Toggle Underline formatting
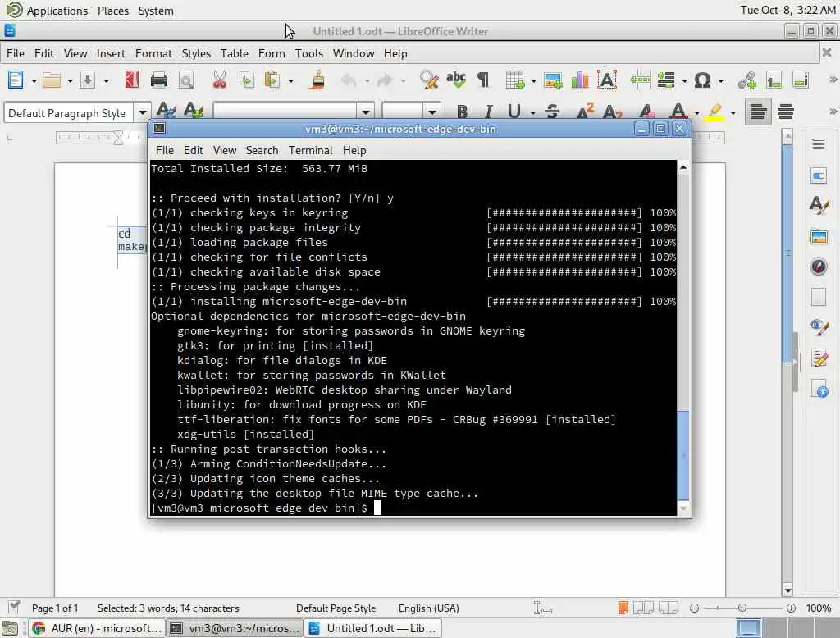840x638 pixels. (x=514, y=112)
